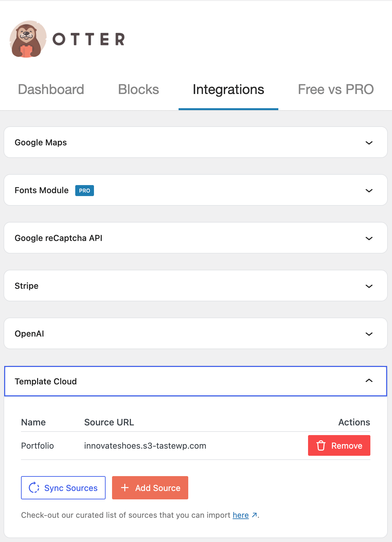Open the Blocks tab
This screenshot has height=542, width=392.
pyautogui.click(x=139, y=89)
